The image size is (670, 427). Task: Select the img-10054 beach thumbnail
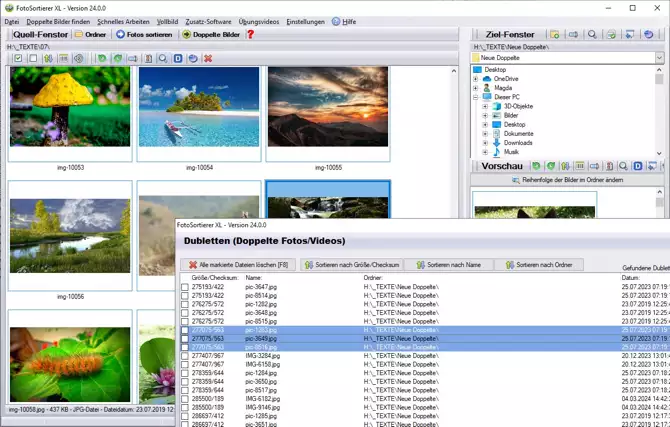click(x=198, y=107)
